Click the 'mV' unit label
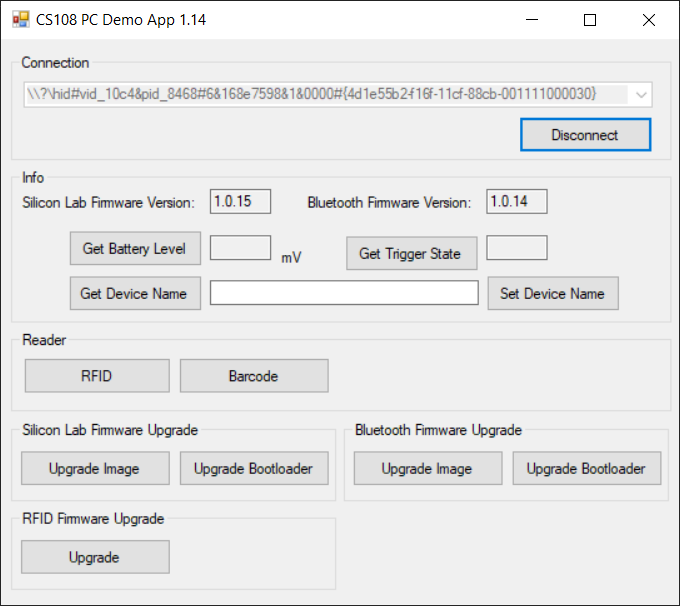 tap(291, 258)
